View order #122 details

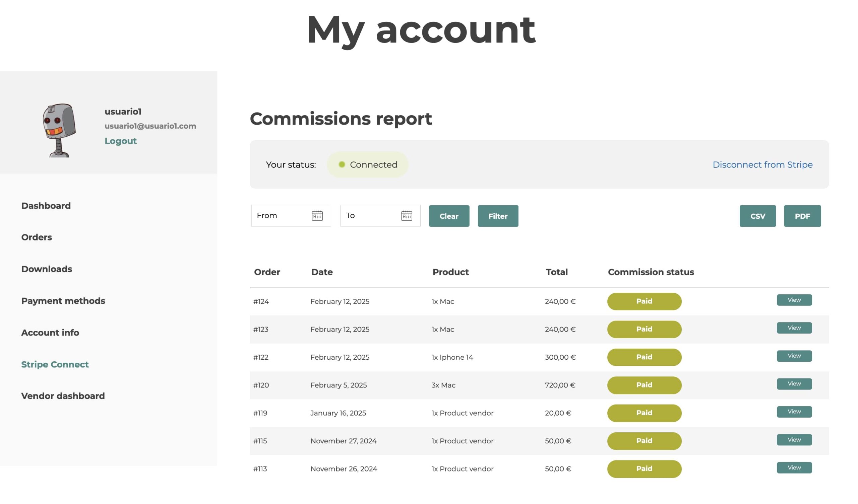click(794, 356)
